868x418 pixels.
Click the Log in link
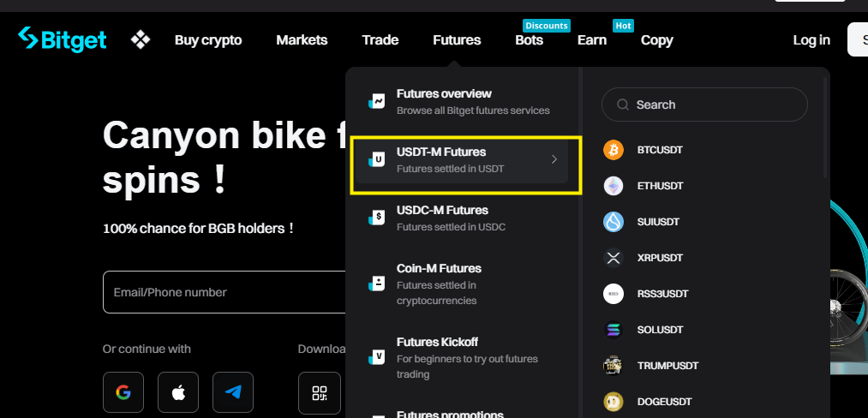pos(811,40)
